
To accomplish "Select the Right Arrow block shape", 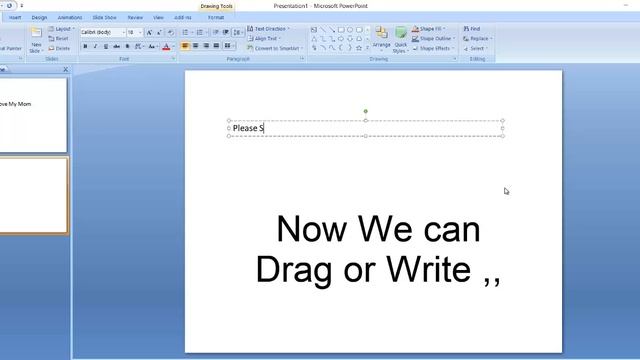I will click(341, 39).
